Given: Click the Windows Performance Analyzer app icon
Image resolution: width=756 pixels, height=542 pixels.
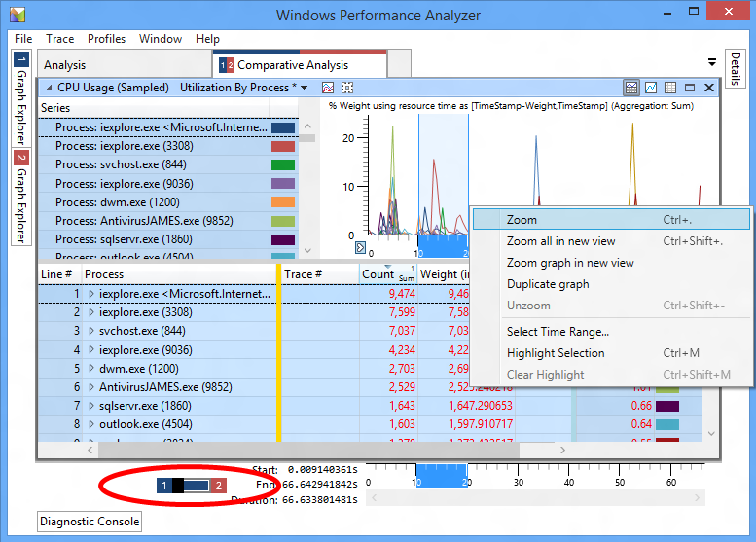Looking at the screenshot, I should (18, 15).
